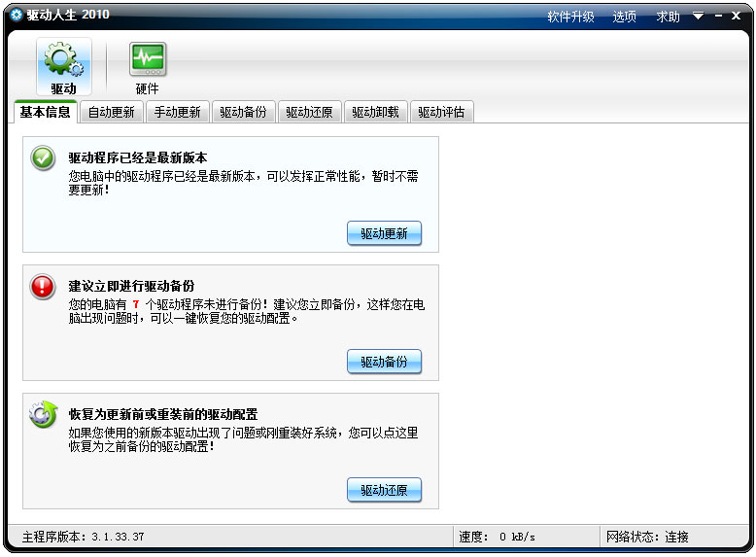756x557 pixels.
Task: Open the 手动更新 tab
Action: pos(178,112)
